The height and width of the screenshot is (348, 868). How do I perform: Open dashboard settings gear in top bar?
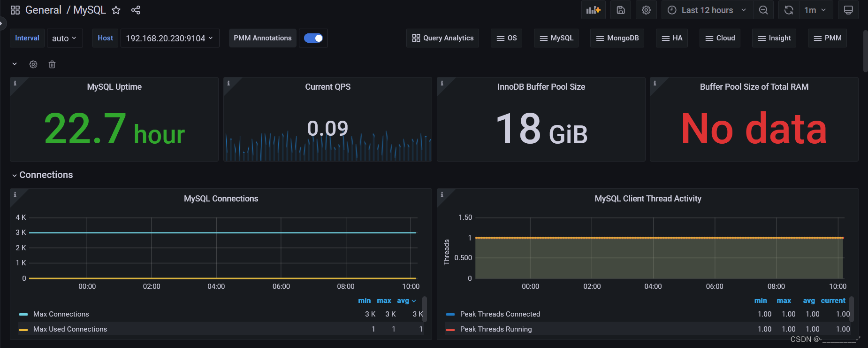(646, 10)
